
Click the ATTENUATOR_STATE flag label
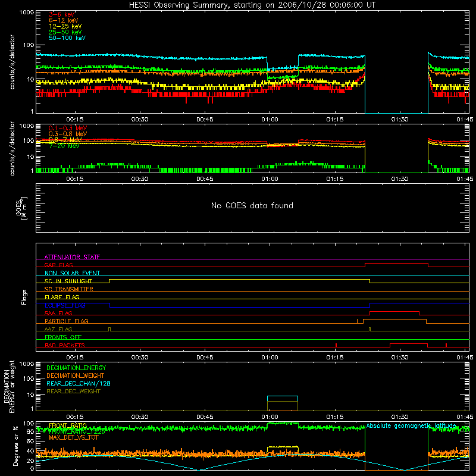[72, 257]
